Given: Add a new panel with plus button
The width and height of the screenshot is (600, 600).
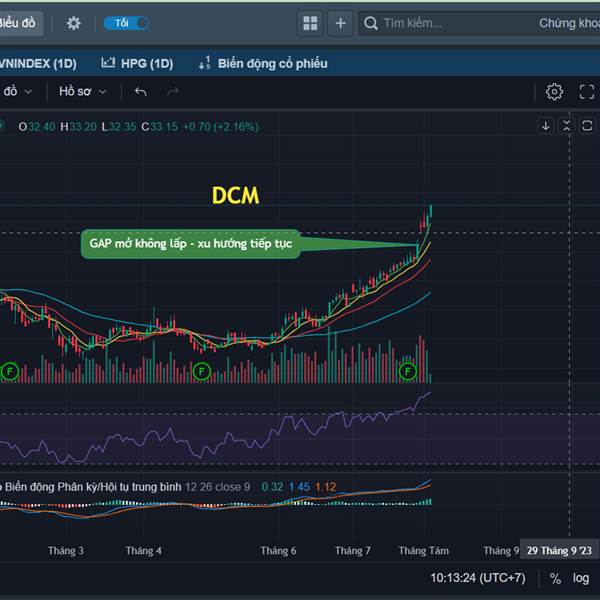Looking at the screenshot, I should 340,23.
